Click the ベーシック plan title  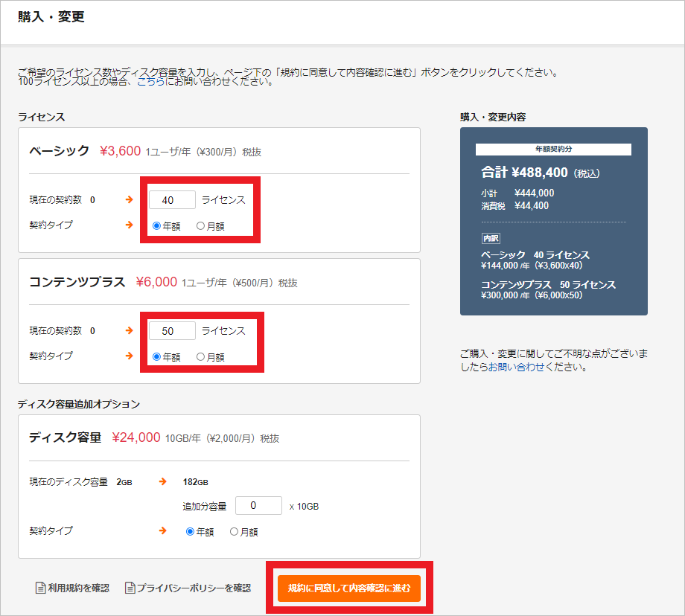[x=59, y=151]
